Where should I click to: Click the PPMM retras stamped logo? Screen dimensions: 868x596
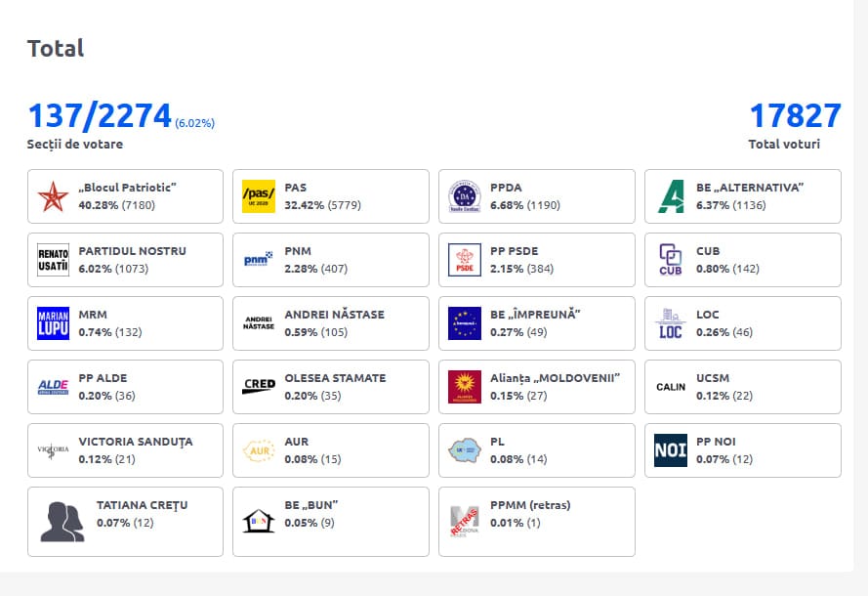pyautogui.click(x=465, y=522)
